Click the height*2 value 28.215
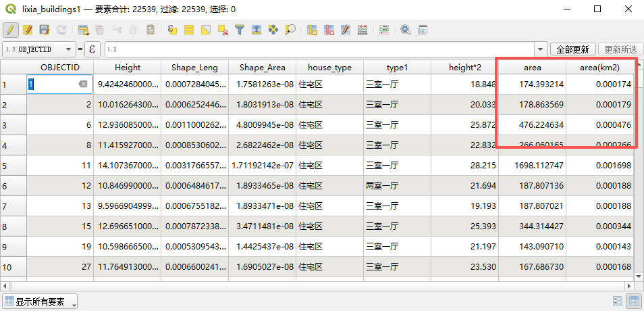The height and width of the screenshot is (311, 644). 465,166
